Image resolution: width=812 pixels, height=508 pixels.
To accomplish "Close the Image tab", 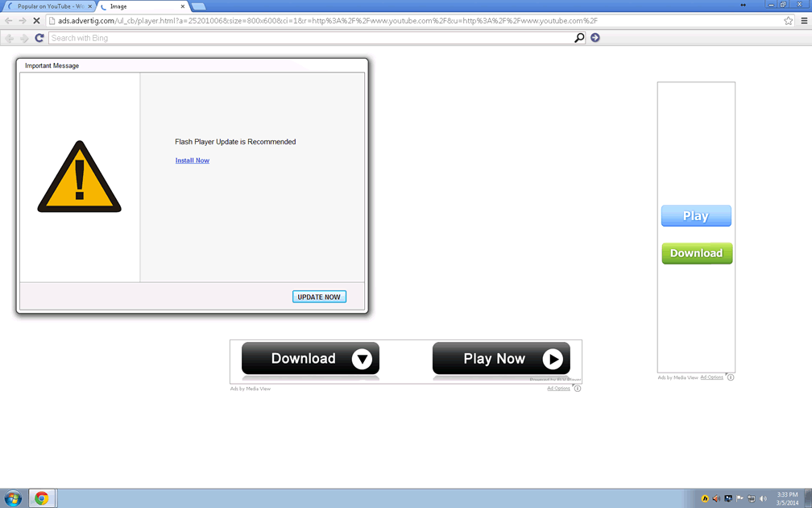I will click(183, 6).
